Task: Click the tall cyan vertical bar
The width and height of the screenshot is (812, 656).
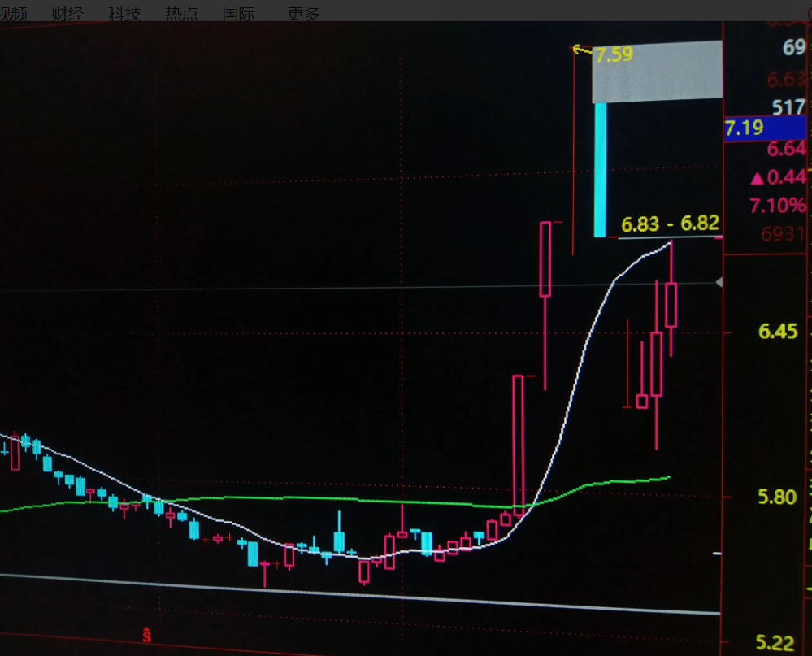Action: (600, 169)
